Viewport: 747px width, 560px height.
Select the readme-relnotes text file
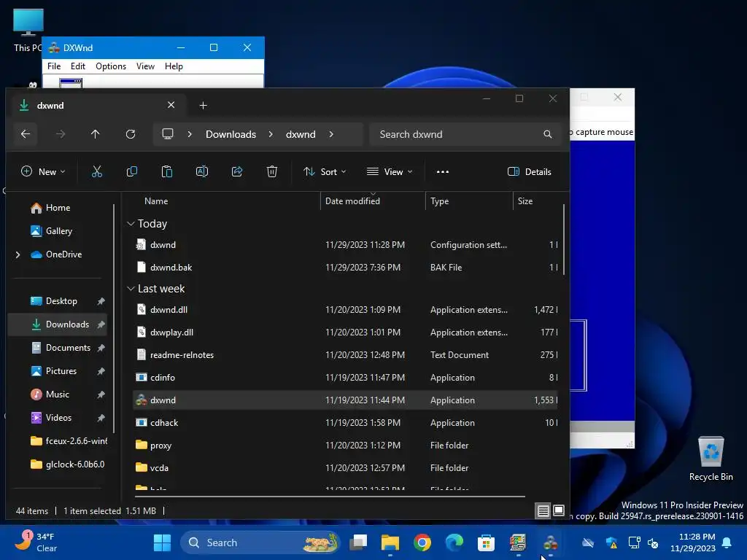345,355
